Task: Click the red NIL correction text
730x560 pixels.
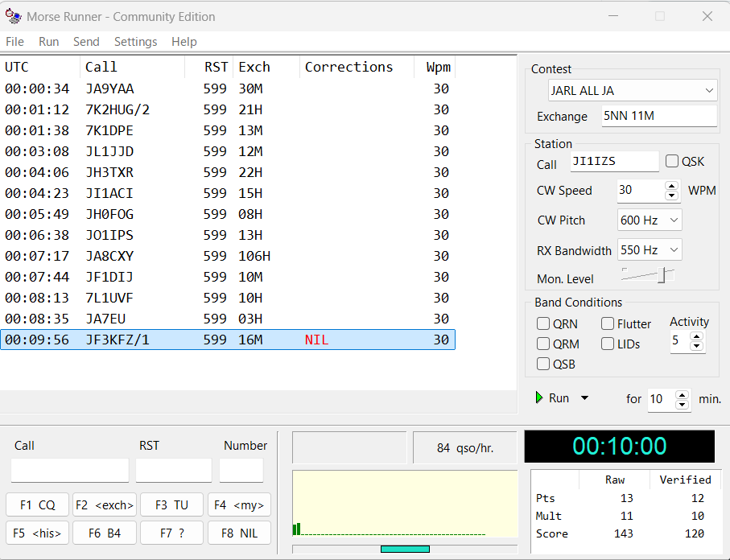Action: [x=316, y=340]
